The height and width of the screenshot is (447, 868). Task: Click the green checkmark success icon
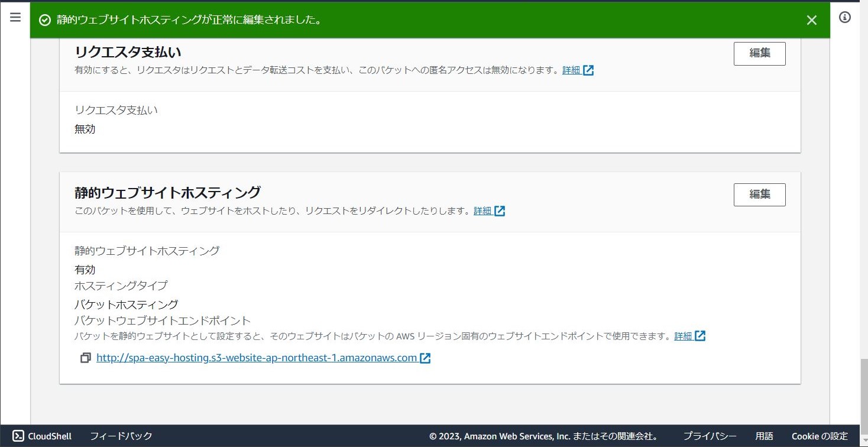pos(44,20)
